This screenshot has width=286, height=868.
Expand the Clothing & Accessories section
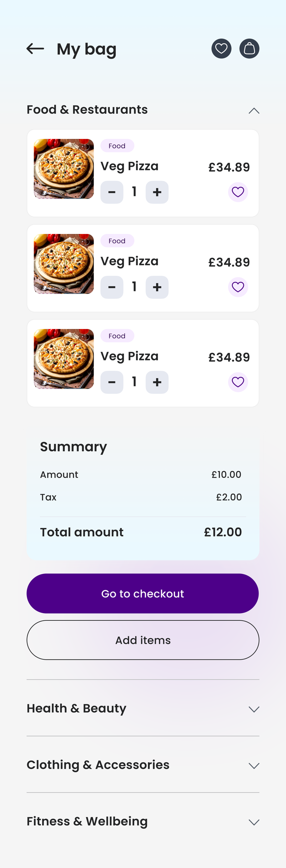coord(254,765)
